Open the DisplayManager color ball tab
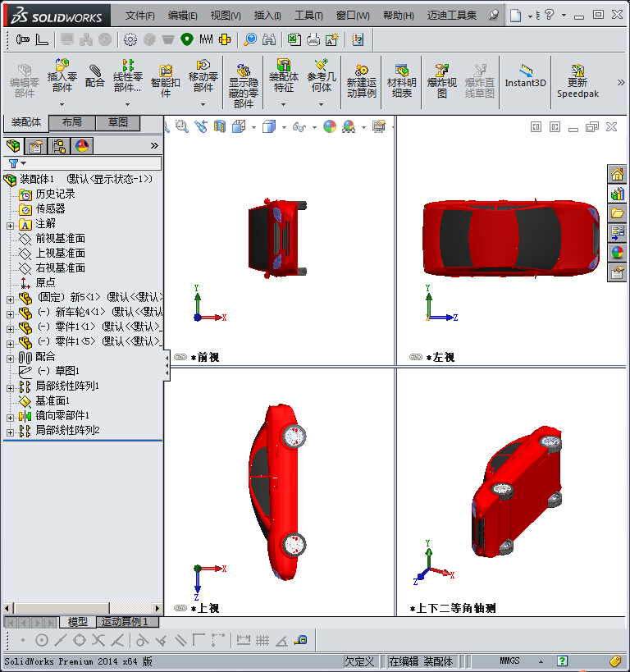This screenshot has height=672, width=630. [82, 146]
